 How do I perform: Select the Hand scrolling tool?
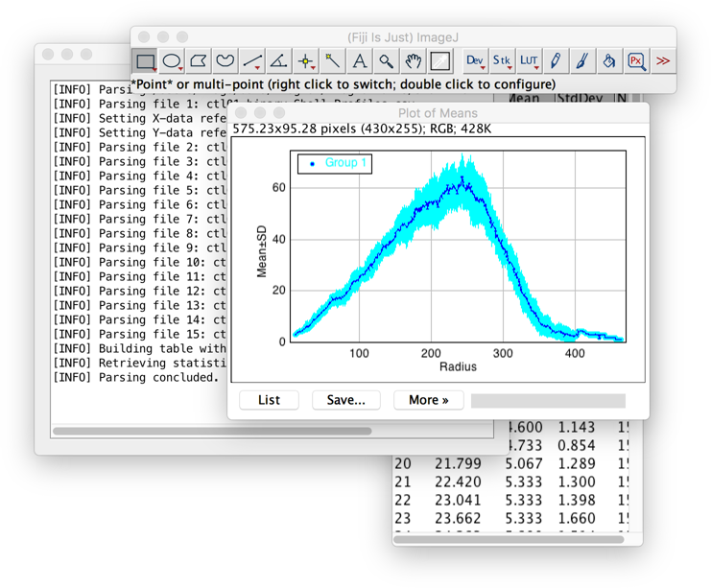tap(413, 60)
